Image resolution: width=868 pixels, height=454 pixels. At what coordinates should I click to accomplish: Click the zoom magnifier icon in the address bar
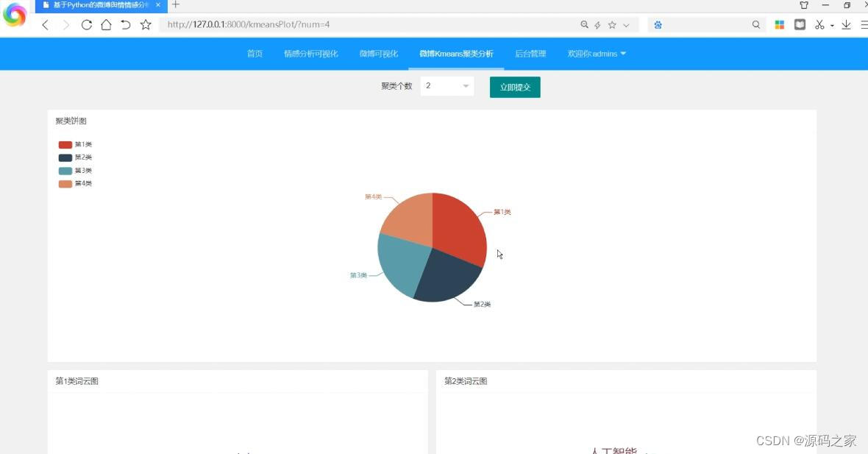click(x=584, y=25)
